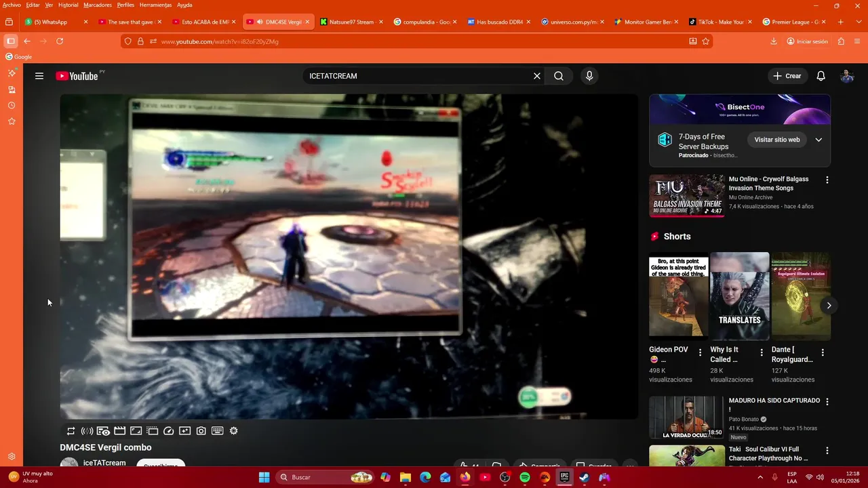Open MADURO HA SIDO CAPTURADO video title
This screenshot has width=868, height=488.
pos(774,405)
